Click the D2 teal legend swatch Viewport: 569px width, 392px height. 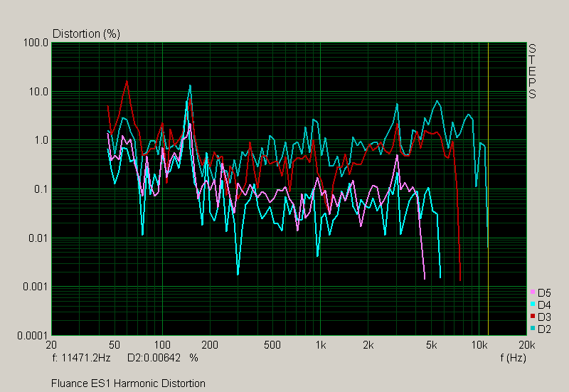coord(532,329)
